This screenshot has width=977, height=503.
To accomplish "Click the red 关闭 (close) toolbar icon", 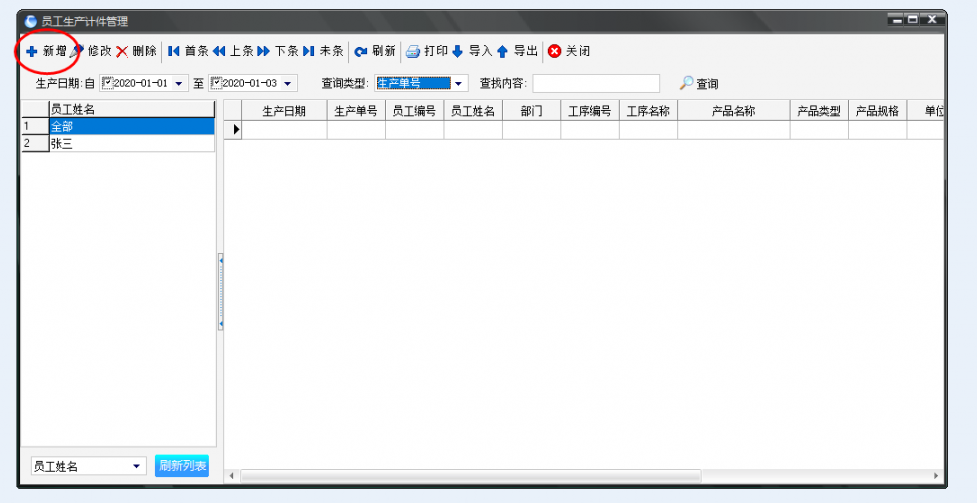I will point(554,52).
